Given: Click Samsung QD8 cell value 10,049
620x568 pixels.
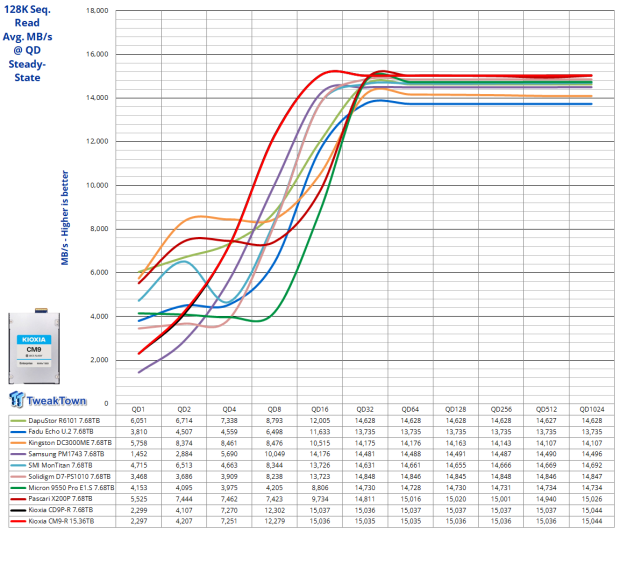Looking at the screenshot, I should click(x=274, y=454).
